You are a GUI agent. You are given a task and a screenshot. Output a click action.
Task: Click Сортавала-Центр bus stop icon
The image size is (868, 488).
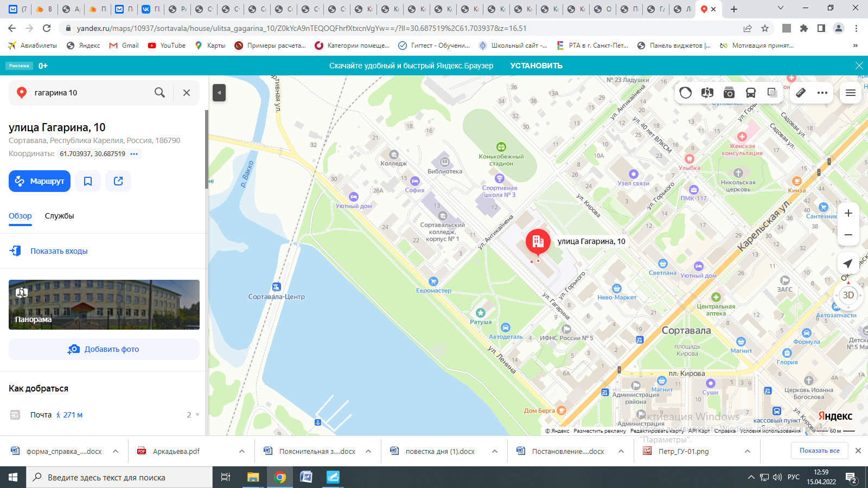click(x=277, y=287)
